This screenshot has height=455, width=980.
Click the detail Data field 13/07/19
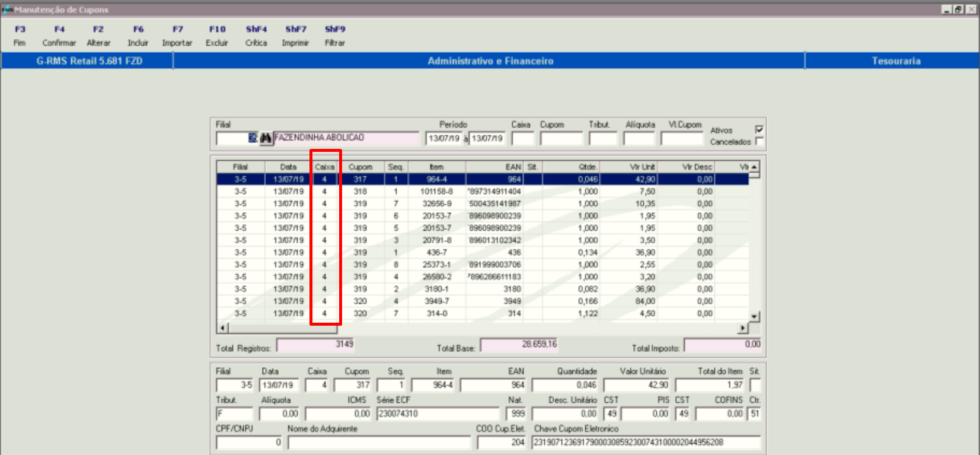(279, 385)
